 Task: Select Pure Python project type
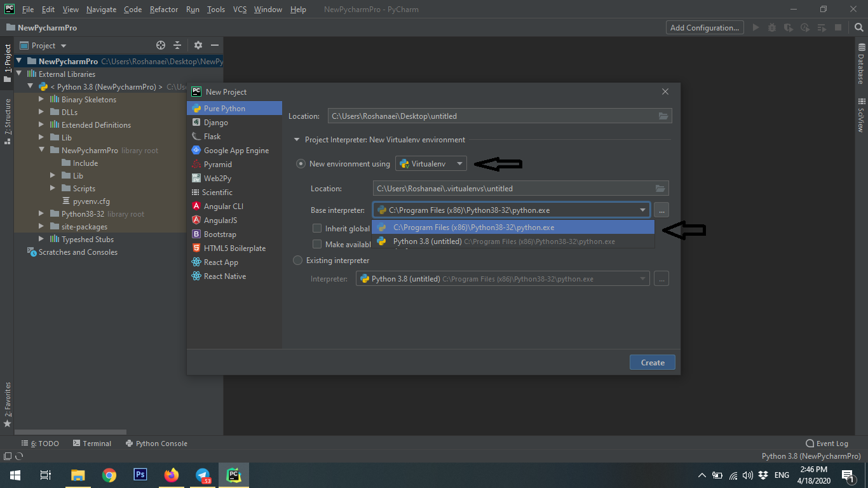234,109
